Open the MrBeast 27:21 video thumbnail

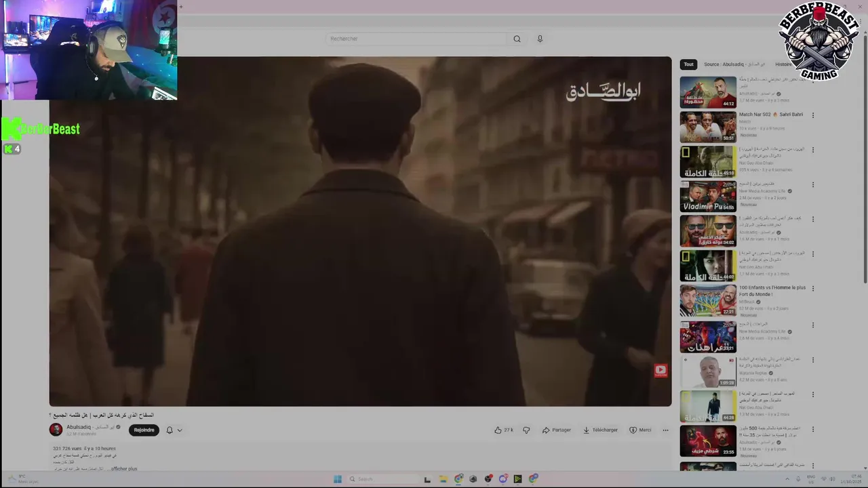pos(708,300)
